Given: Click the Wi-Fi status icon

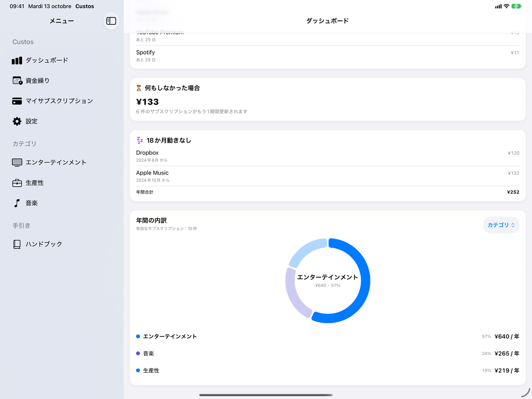Looking at the screenshot, I should coord(506,6).
